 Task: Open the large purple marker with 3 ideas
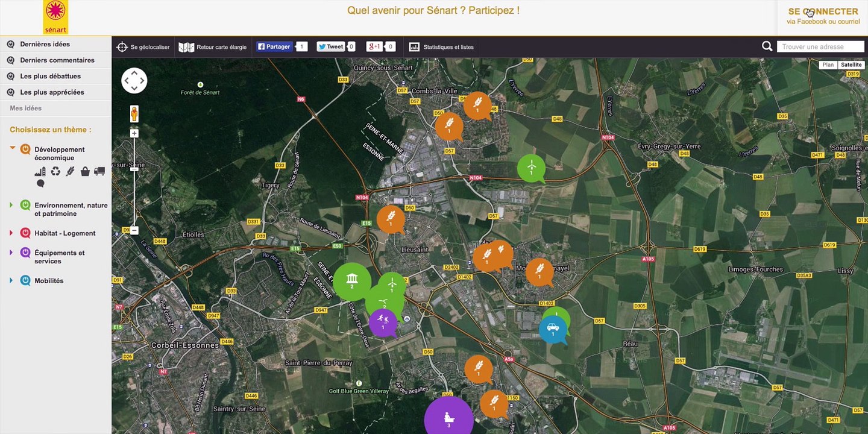tap(448, 417)
